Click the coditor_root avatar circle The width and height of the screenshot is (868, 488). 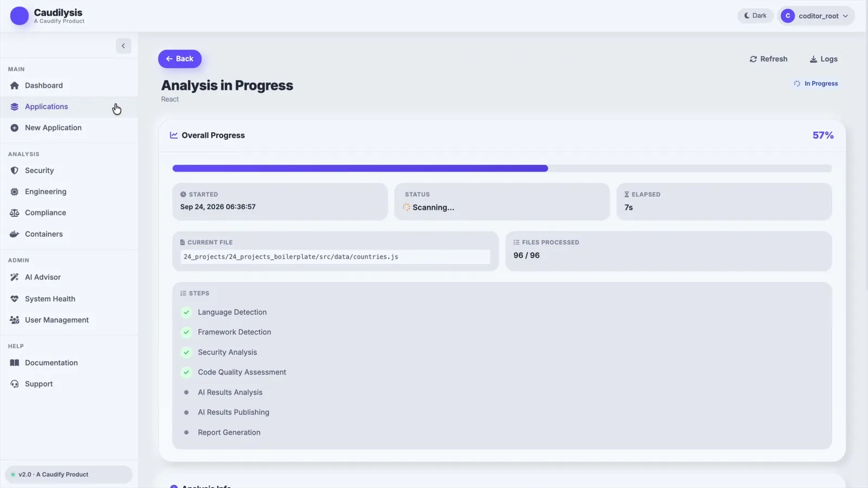point(788,16)
